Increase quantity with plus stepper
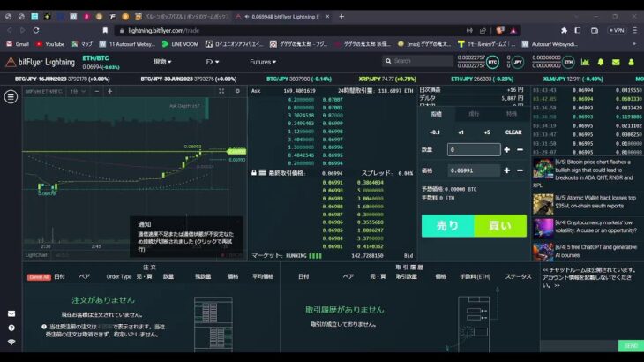 pyautogui.click(x=507, y=149)
